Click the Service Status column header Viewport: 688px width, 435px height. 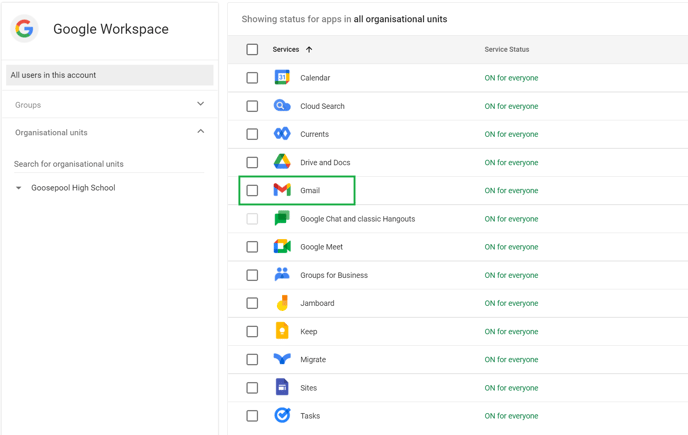tap(507, 50)
